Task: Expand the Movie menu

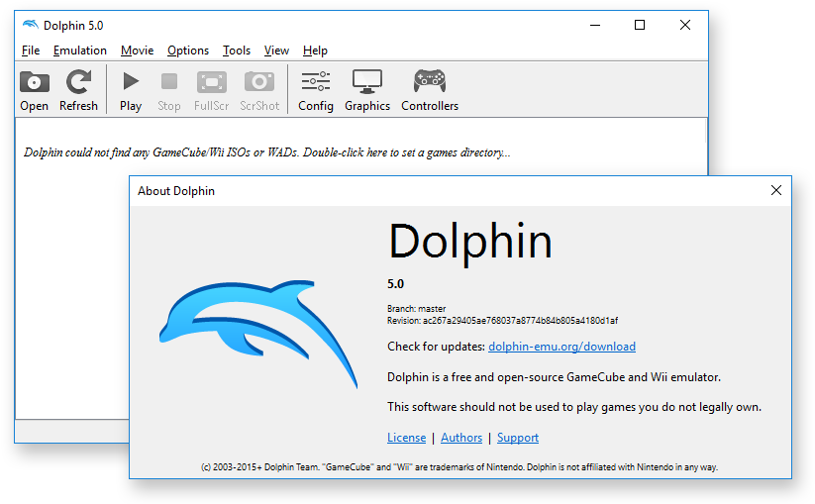Action: [x=138, y=50]
